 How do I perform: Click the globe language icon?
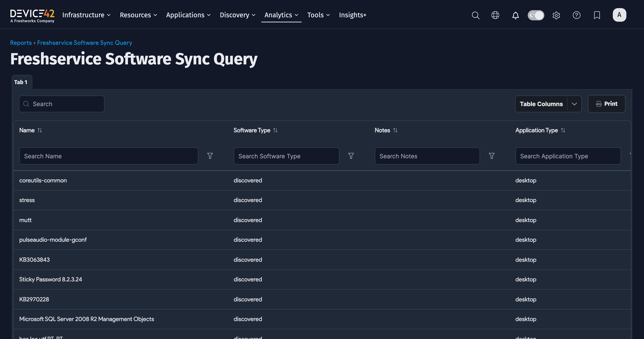tap(495, 15)
